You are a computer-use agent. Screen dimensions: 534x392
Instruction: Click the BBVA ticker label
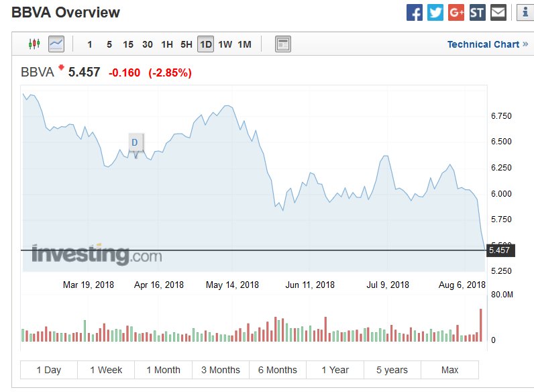pos(38,72)
